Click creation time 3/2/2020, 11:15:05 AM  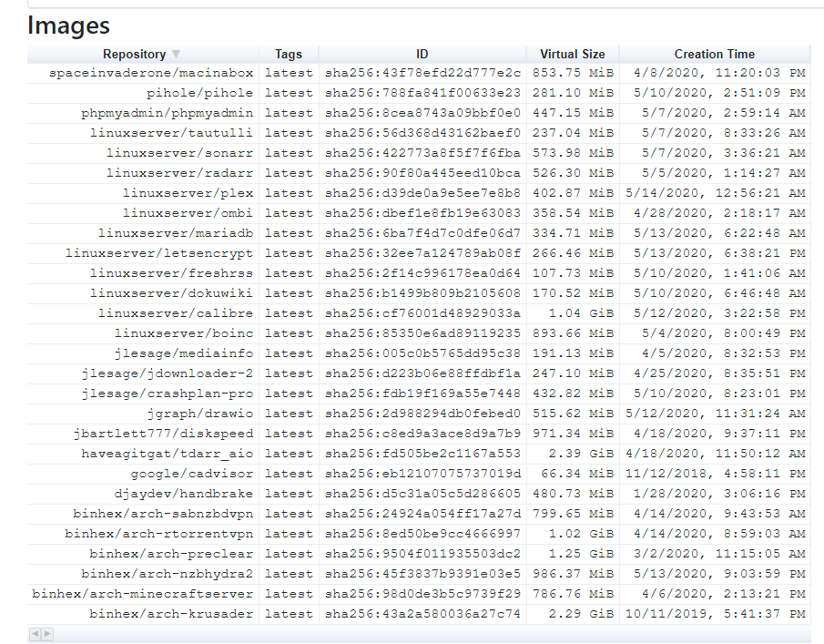(x=719, y=554)
